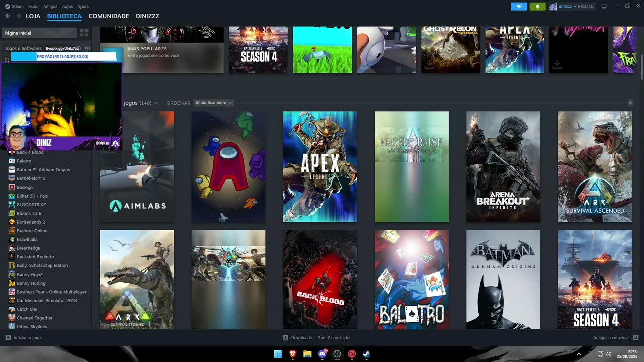The width and height of the screenshot is (644, 362).
Task: Open the Back 4 Blood cover
Action: coord(320,280)
